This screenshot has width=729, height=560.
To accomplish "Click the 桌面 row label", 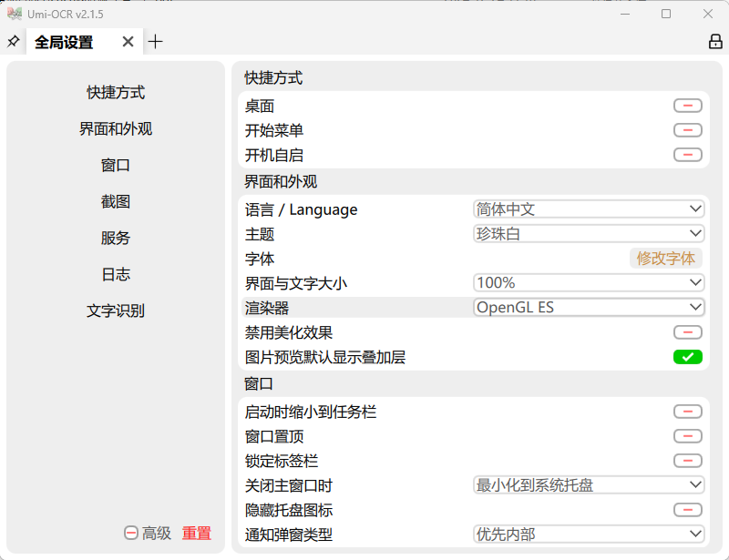I will [260, 106].
